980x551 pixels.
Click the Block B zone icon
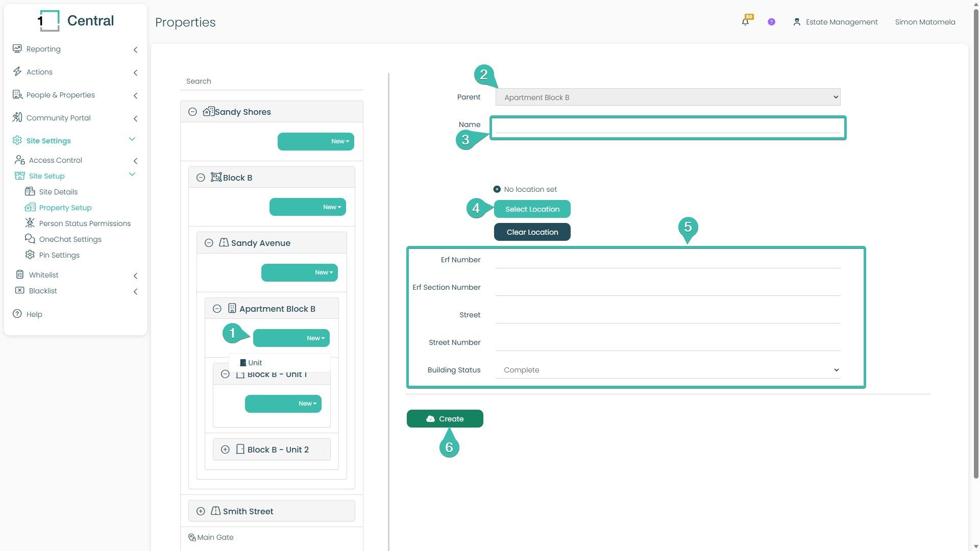[216, 177]
